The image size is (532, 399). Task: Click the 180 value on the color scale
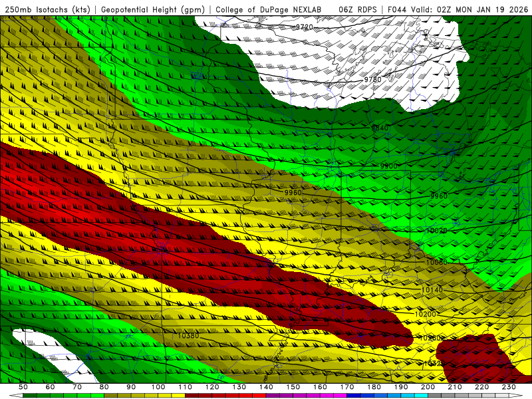click(x=374, y=387)
